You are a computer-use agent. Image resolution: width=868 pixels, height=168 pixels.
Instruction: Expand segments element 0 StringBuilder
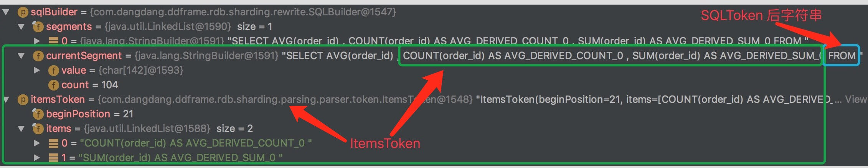point(36,41)
